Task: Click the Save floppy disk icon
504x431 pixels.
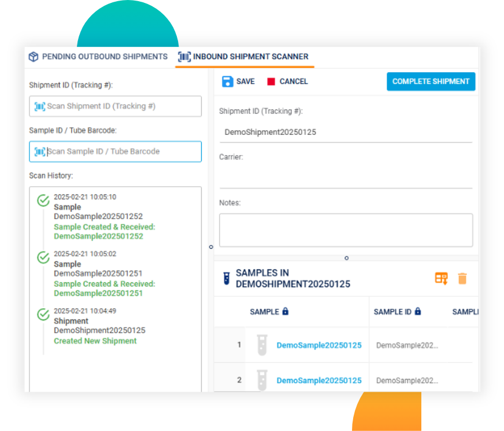Action: pyautogui.click(x=228, y=82)
